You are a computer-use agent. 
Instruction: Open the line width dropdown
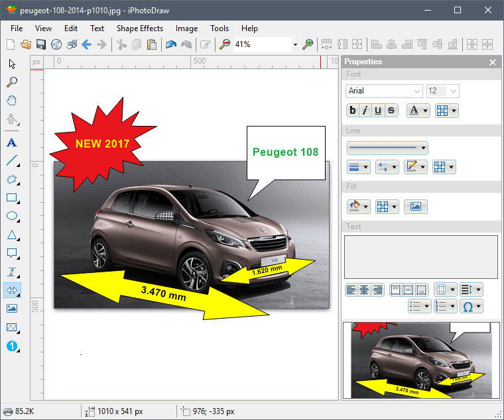pyautogui.click(x=359, y=167)
